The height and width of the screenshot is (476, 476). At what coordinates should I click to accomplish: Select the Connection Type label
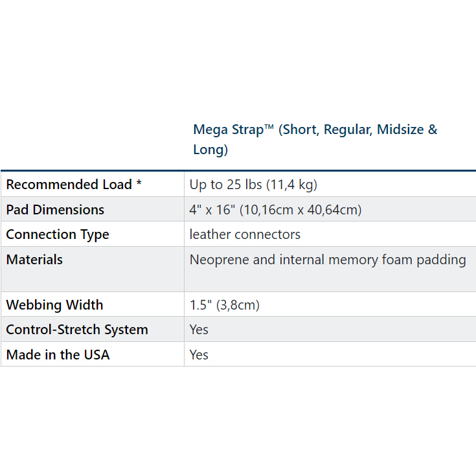point(58,234)
